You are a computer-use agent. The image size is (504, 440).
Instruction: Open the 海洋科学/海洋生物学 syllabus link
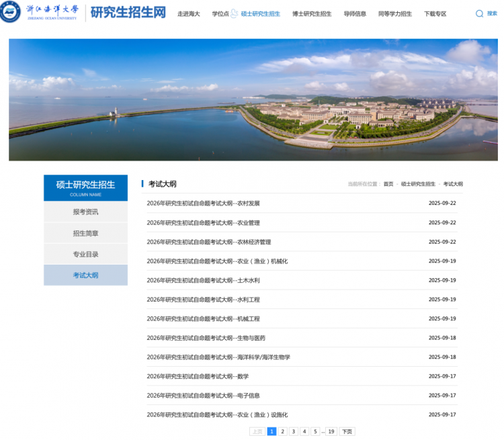[218, 357]
